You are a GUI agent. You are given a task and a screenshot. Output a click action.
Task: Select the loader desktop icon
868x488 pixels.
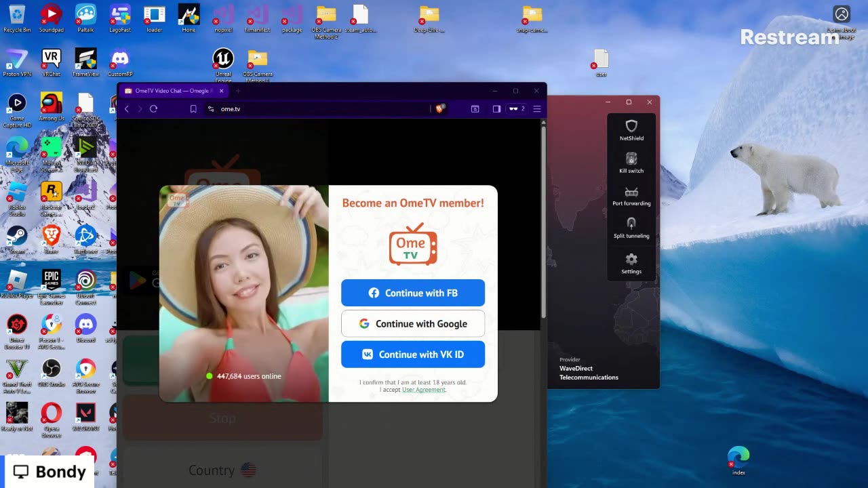pos(155,19)
